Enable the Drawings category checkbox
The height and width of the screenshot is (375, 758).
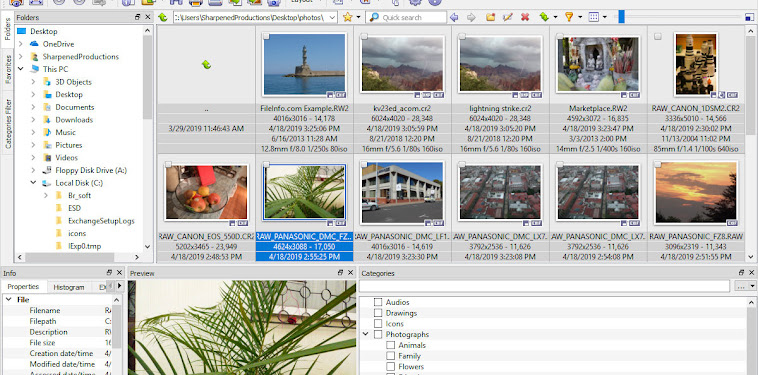point(378,313)
